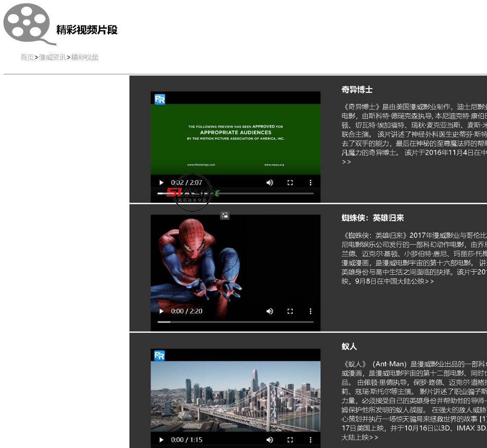Go to 首页 breadcrumb link
Screen dimensions: 487x448
[x=27, y=58]
